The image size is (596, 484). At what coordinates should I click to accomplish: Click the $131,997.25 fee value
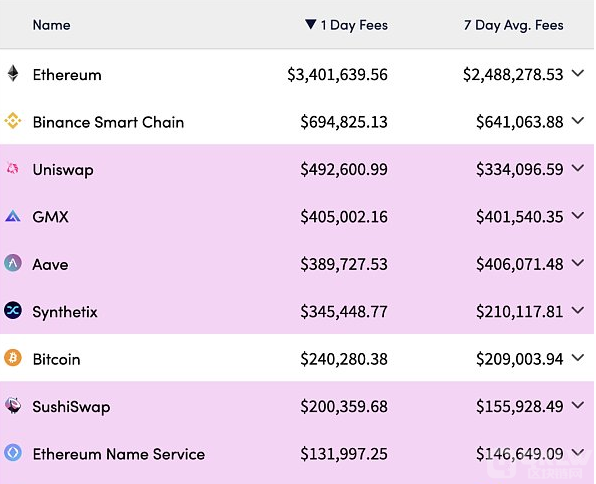[x=344, y=454]
